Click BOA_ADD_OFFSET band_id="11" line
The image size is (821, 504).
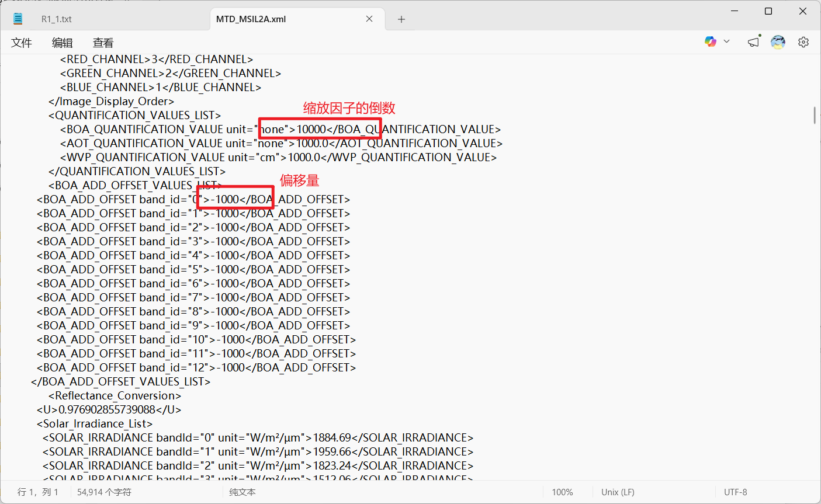196,353
